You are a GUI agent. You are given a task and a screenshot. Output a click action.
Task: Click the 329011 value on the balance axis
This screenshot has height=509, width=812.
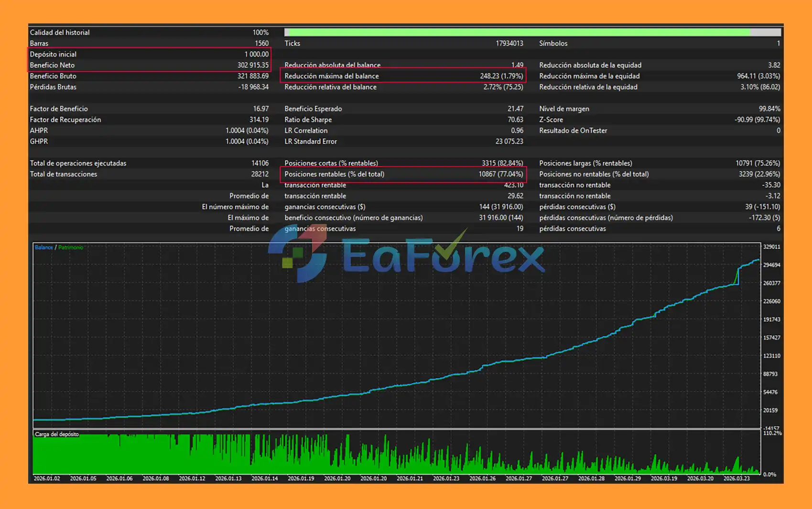[x=771, y=247]
